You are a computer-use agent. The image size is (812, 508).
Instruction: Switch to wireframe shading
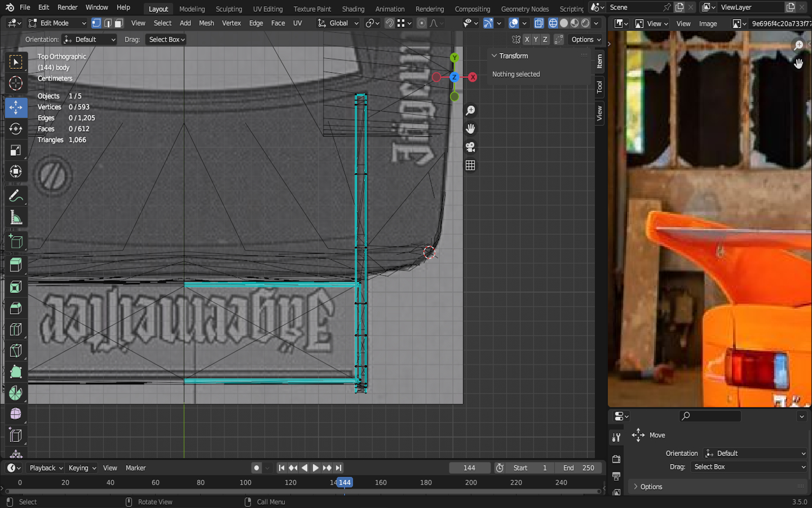[x=553, y=23]
